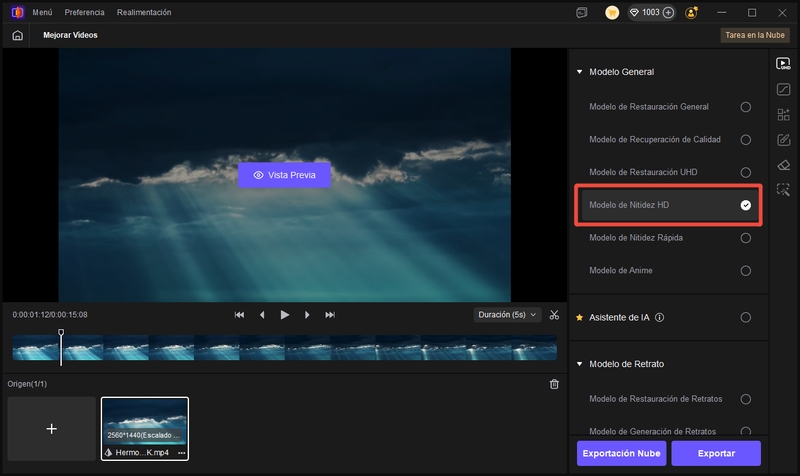Screen dimensions: 800x476
Task: Collapse the Modelo General section
Action: pos(579,72)
